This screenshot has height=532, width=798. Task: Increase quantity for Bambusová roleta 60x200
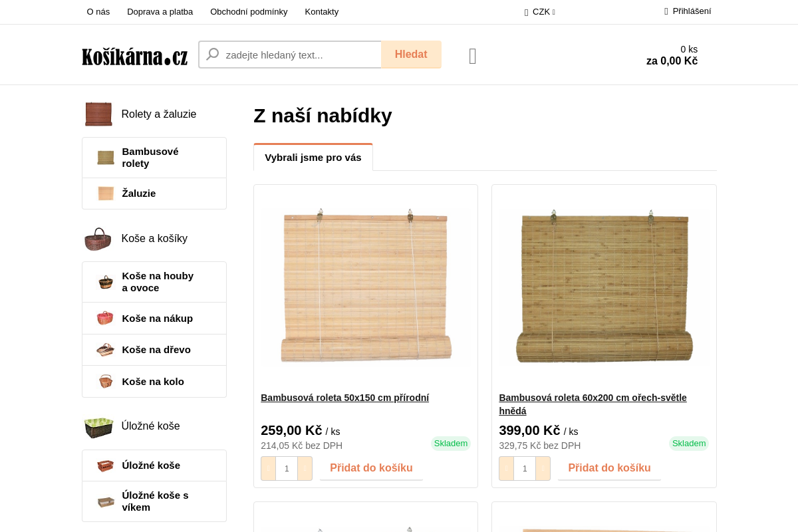[543, 468]
